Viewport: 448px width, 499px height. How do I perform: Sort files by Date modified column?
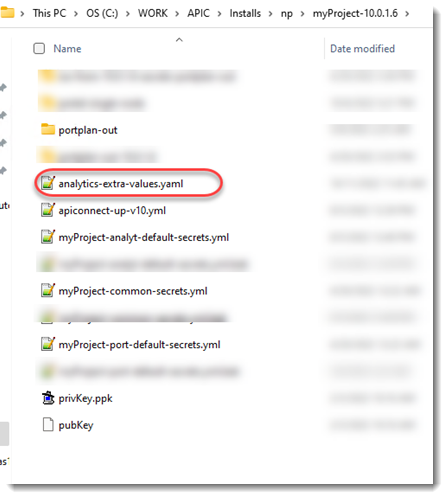coord(362,49)
